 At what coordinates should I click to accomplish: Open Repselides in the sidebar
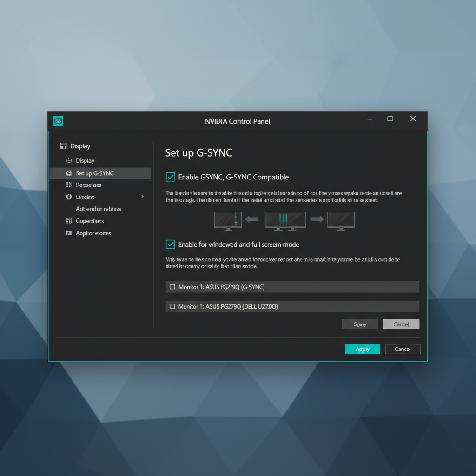click(88, 185)
